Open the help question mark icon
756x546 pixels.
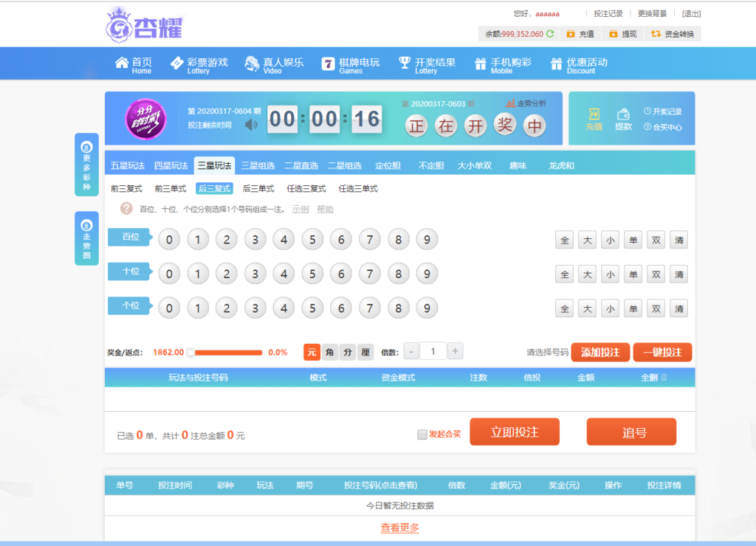click(x=126, y=209)
